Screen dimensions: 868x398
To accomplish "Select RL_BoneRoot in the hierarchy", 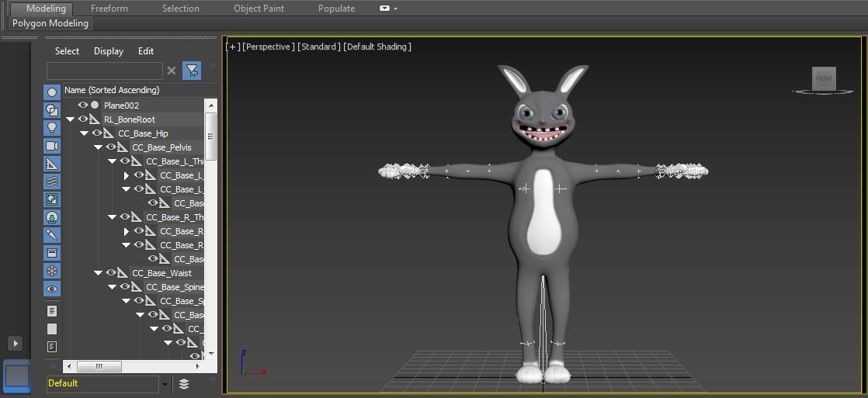I will (130, 119).
